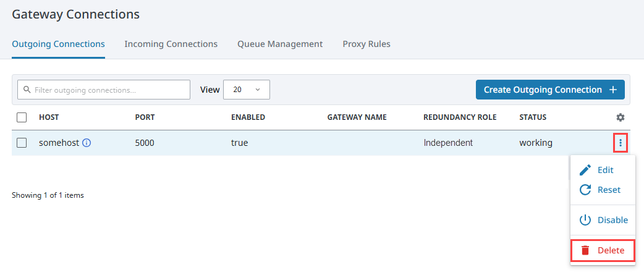The width and height of the screenshot is (644, 275).
Task: Select Disable in the actions menu
Action: pyautogui.click(x=612, y=220)
